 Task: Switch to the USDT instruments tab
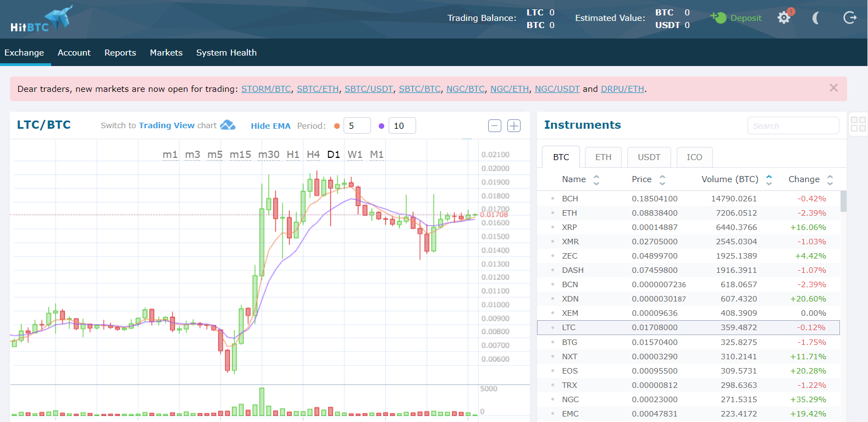(649, 157)
